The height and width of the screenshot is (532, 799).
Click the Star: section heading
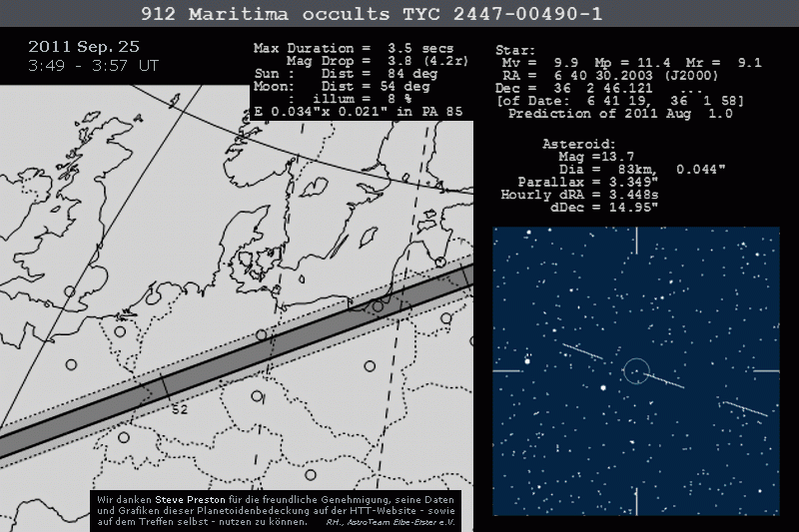pyautogui.click(x=515, y=50)
